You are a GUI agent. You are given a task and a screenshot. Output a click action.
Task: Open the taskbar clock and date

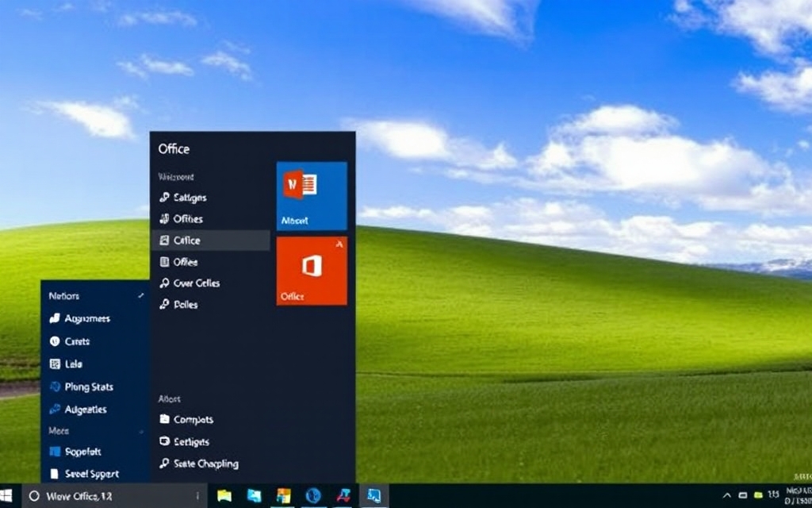798,495
